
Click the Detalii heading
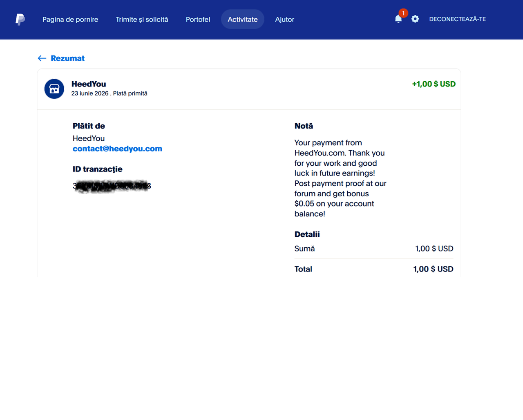tap(307, 234)
